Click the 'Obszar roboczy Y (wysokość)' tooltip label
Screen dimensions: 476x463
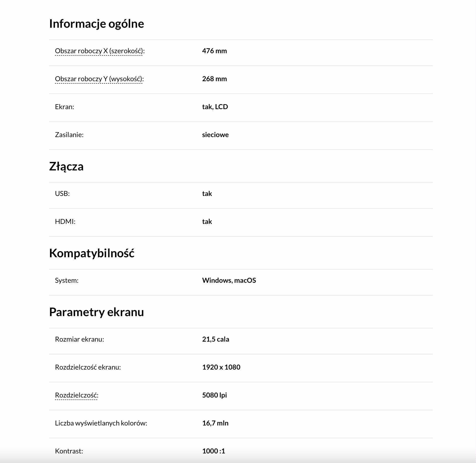99,79
